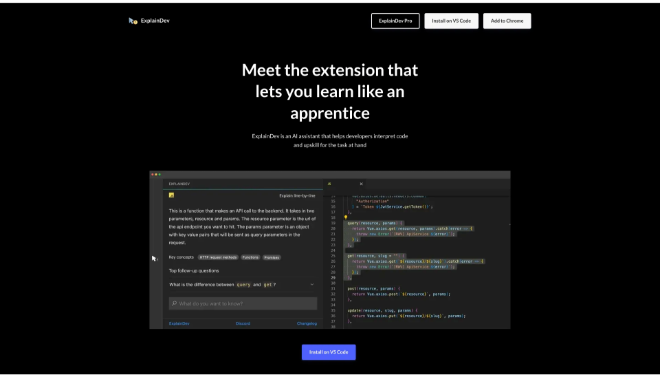Click the 'Meet the extension' headline text

pos(330,91)
